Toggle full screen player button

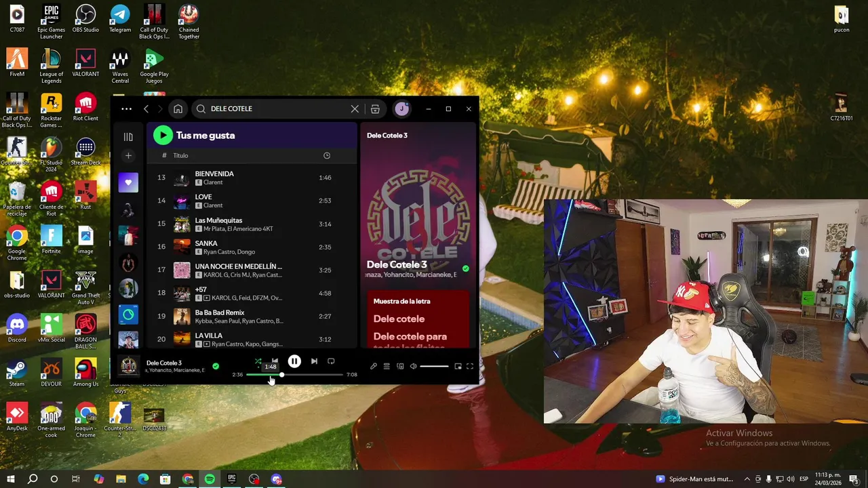tap(470, 366)
